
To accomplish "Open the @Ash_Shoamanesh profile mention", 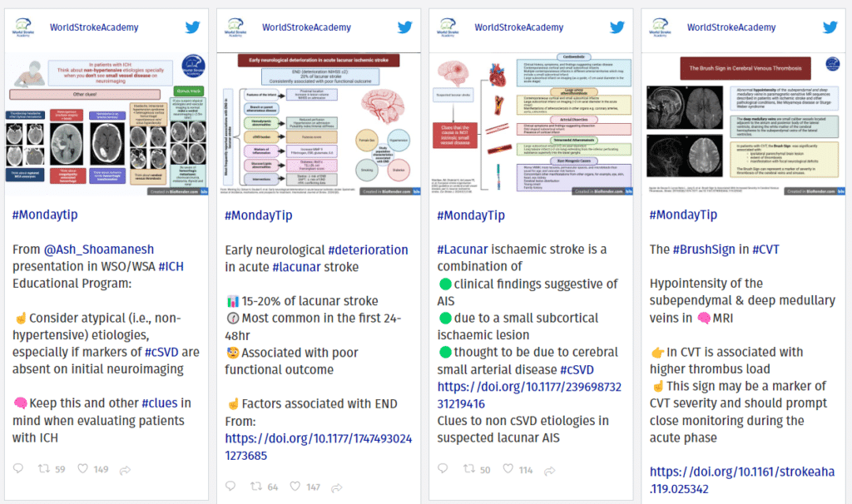I will pyautogui.click(x=98, y=250).
